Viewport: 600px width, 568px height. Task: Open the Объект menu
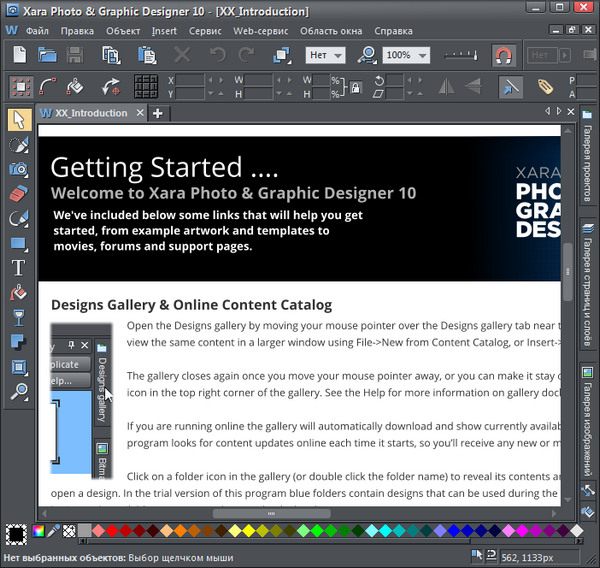(x=122, y=31)
